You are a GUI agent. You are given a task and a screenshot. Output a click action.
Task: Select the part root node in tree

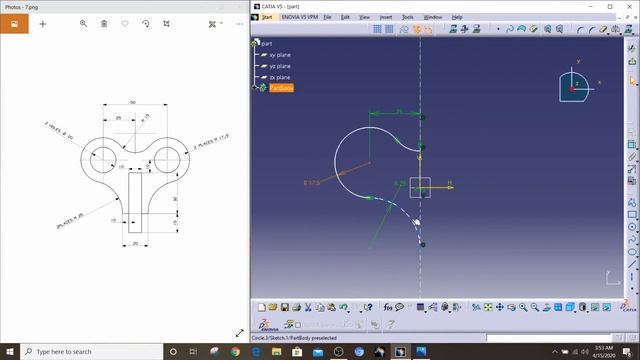click(x=267, y=43)
